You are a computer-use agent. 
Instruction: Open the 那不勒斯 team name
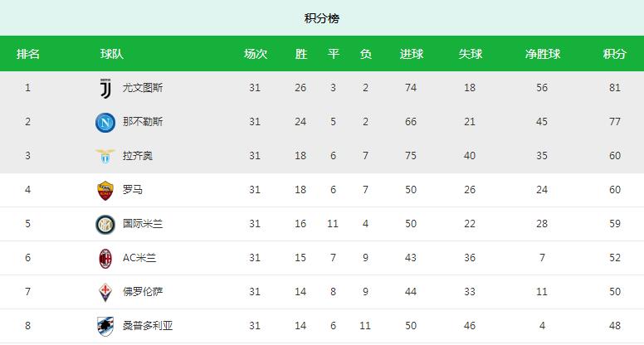click(x=143, y=122)
